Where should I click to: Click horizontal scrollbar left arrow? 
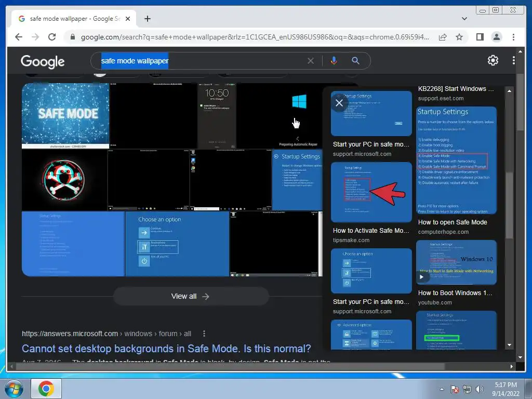point(11,366)
